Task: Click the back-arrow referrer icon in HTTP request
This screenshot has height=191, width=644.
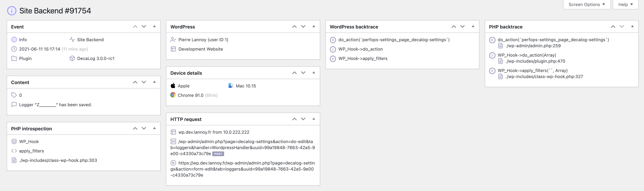Action: [x=173, y=163]
